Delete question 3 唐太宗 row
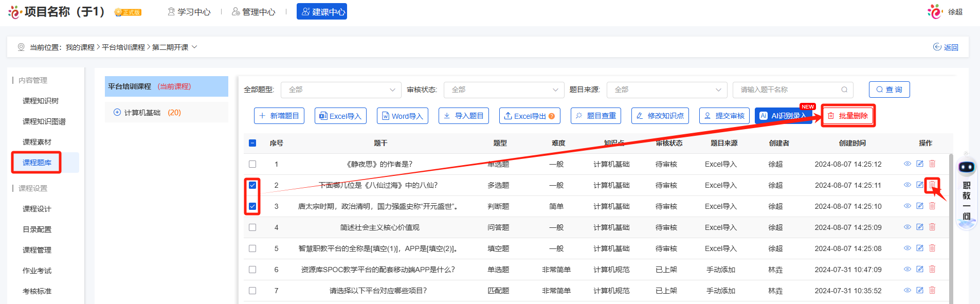 point(932,206)
